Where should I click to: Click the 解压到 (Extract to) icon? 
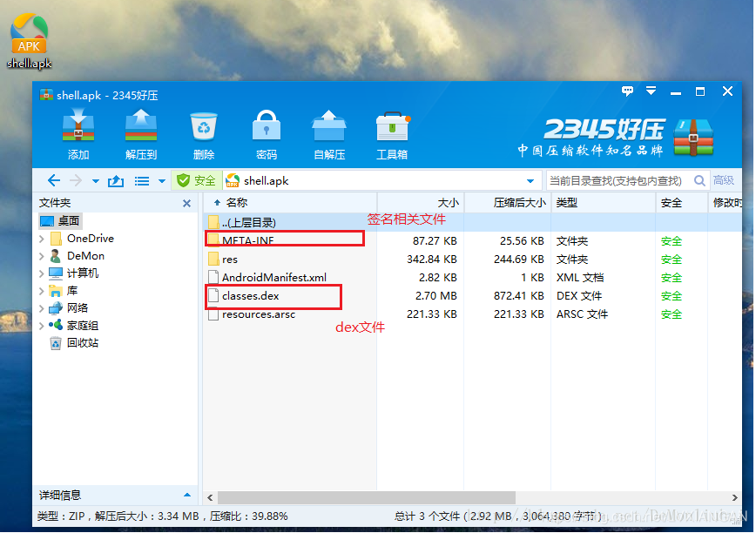click(140, 128)
